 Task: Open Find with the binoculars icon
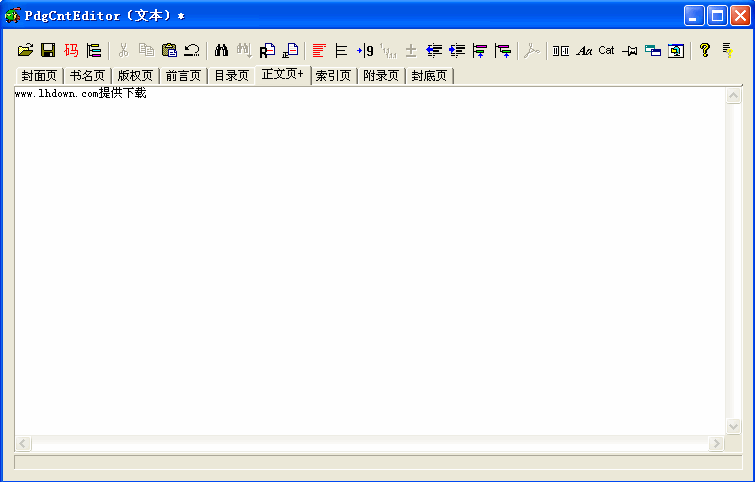click(221, 50)
